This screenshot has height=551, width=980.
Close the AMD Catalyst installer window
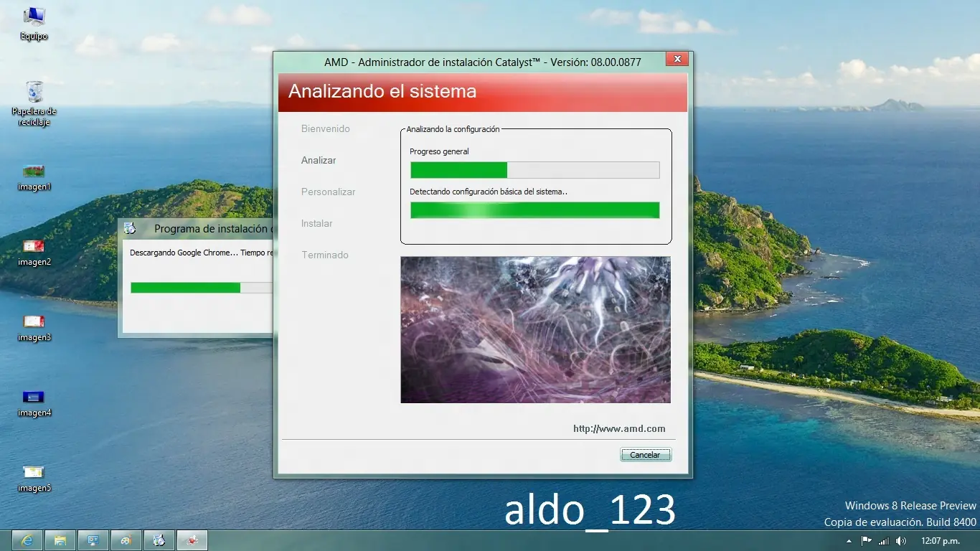[677, 60]
